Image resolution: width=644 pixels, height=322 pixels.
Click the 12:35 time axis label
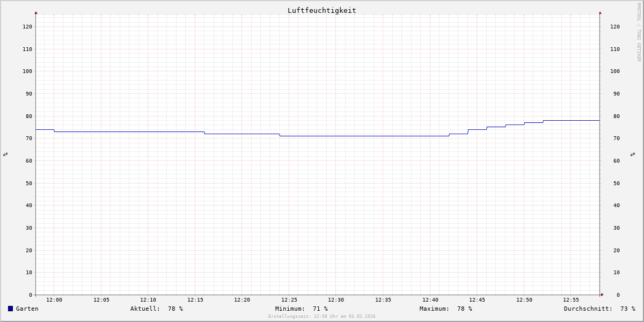point(383,300)
